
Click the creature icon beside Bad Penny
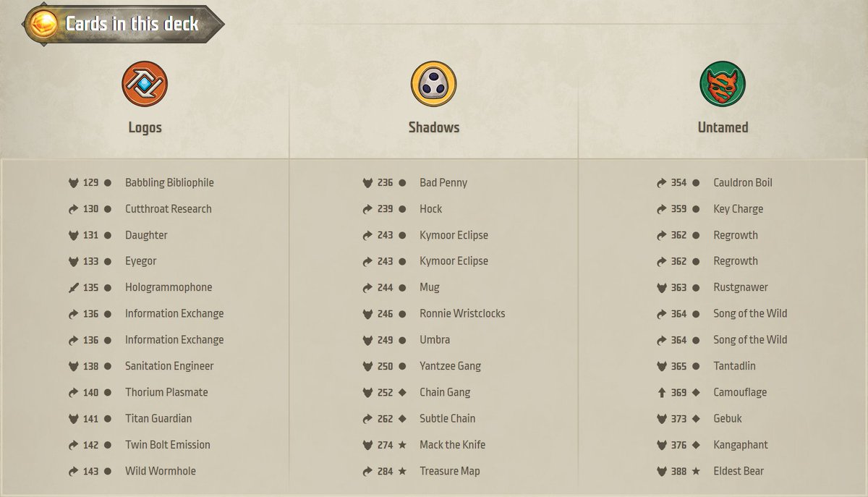(367, 183)
